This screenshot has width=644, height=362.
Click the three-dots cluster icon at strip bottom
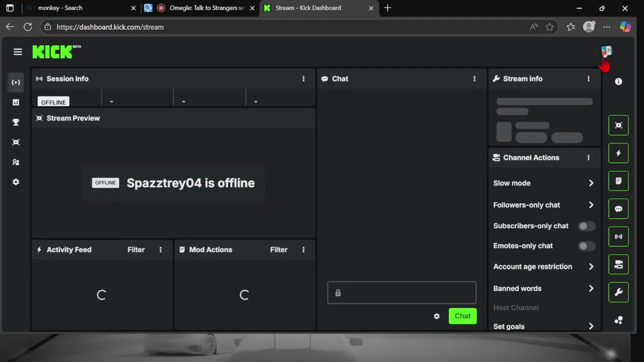(x=618, y=320)
